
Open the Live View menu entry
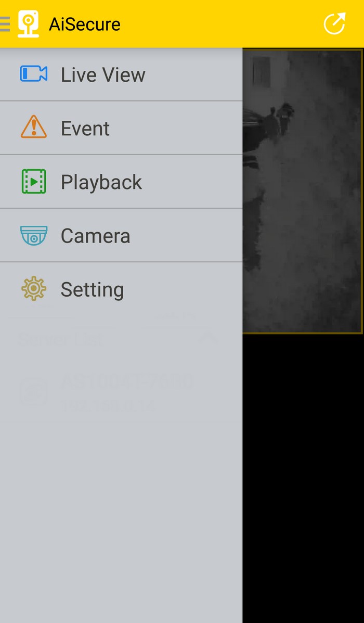(x=121, y=74)
